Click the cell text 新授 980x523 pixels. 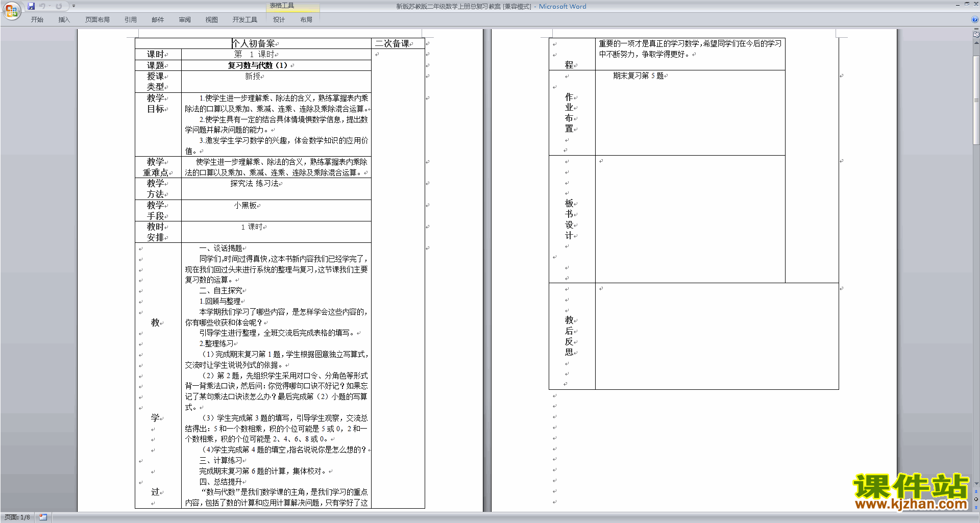pyautogui.click(x=253, y=76)
